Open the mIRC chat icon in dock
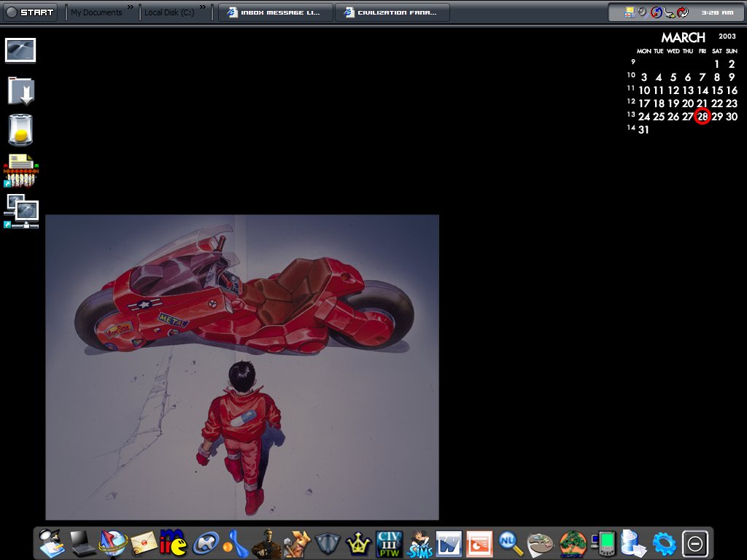Screen dimensions: 747x560 tap(173, 542)
